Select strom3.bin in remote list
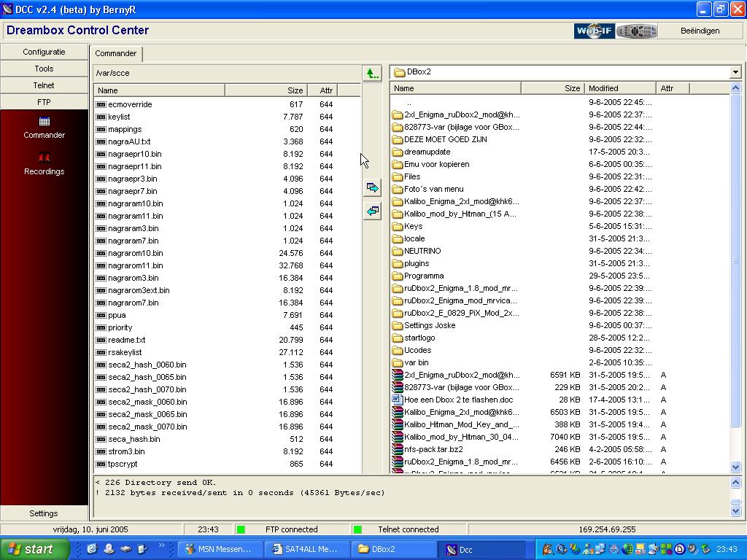 (x=228, y=451)
